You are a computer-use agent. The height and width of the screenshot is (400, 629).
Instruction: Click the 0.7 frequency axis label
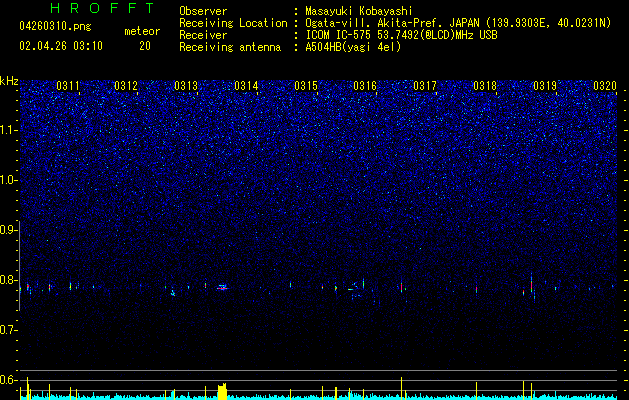(8, 330)
